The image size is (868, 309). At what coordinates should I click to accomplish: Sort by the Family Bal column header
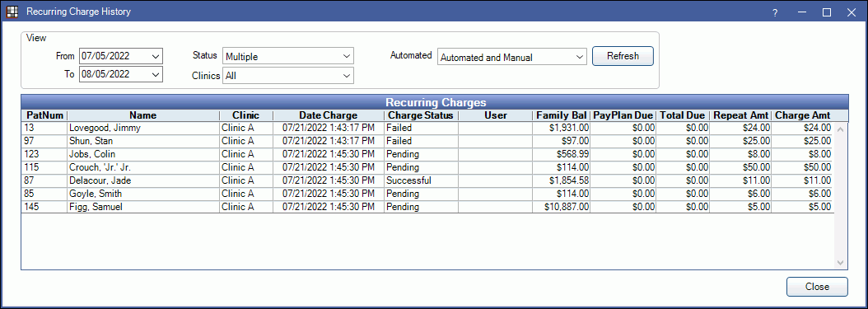561,115
